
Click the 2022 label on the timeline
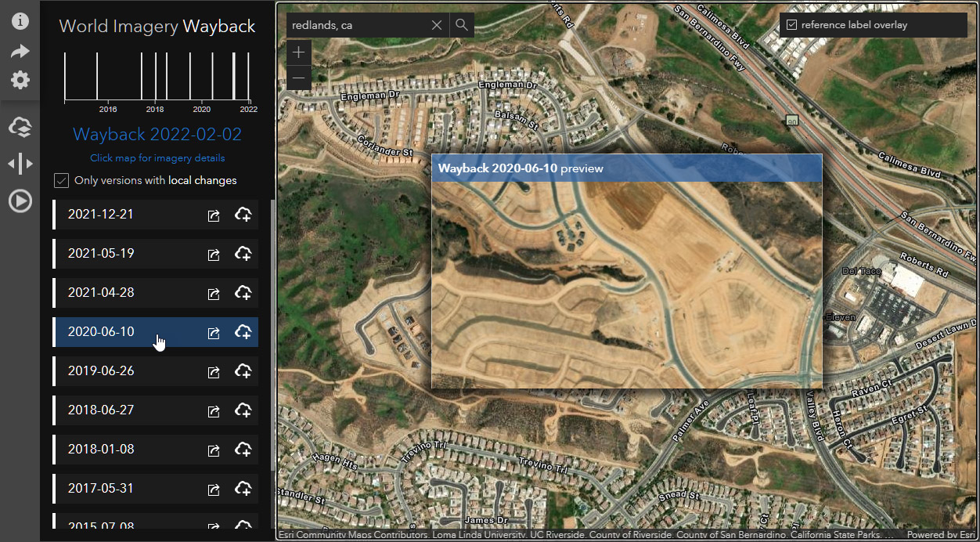point(249,110)
